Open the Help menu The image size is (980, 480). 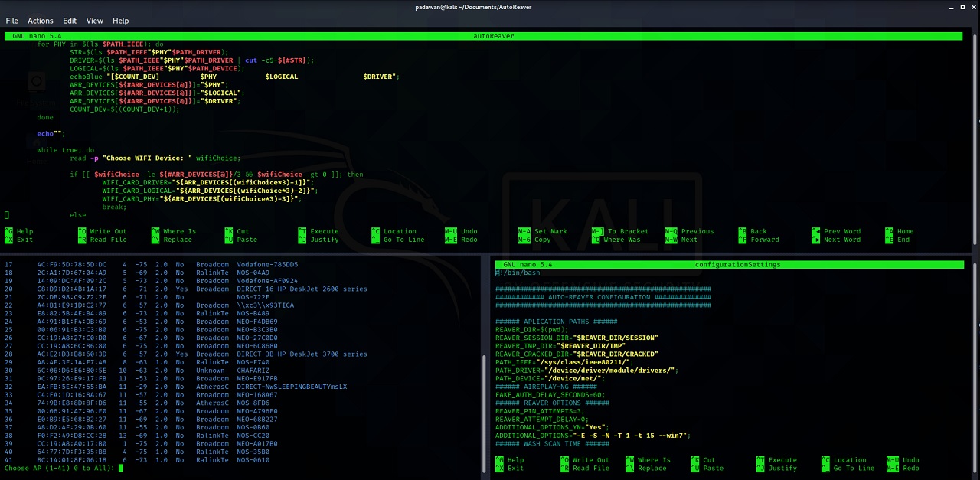click(121, 21)
